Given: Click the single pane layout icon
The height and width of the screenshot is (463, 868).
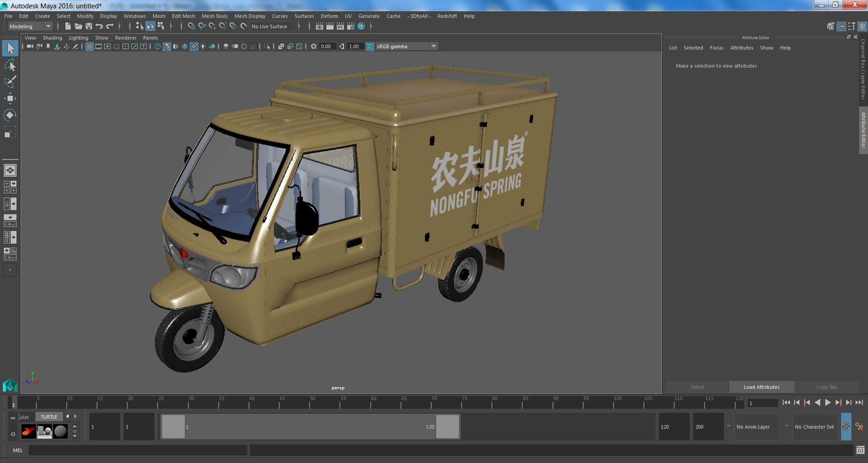Looking at the screenshot, I should 10,170.
